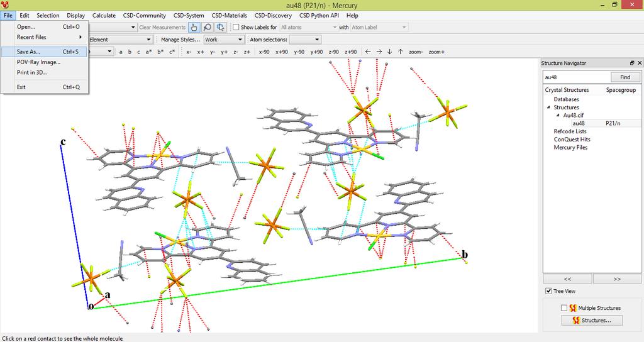Rotate with the x- button
Viewport: 644px width, 342px height.
[x=189, y=52]
